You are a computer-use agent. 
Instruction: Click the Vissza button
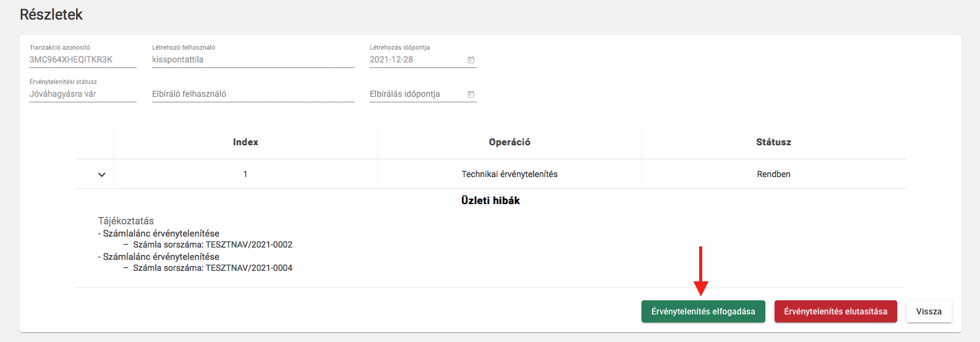point(928,311)
